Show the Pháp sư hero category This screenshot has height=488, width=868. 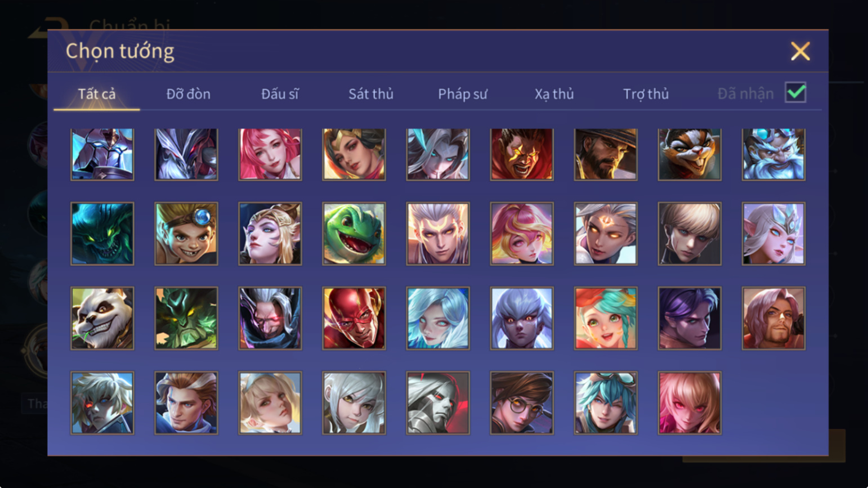click(x=463, y=94)
